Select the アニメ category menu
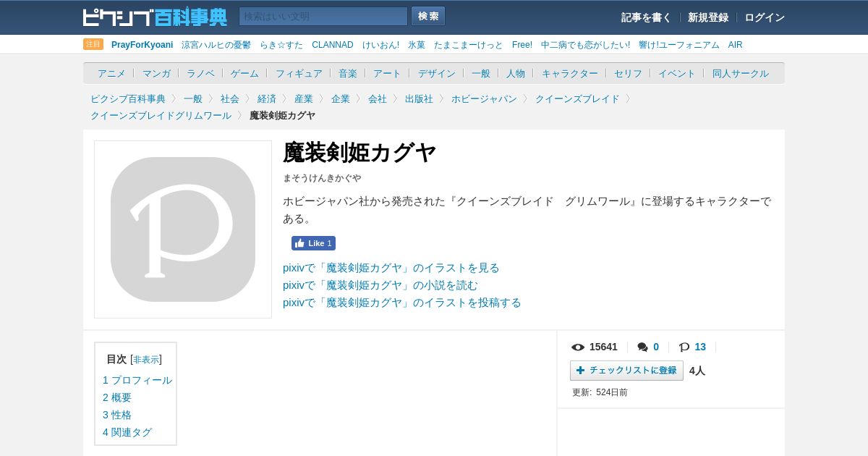This screenshot has height=456, width=868. tap(111, 73)
